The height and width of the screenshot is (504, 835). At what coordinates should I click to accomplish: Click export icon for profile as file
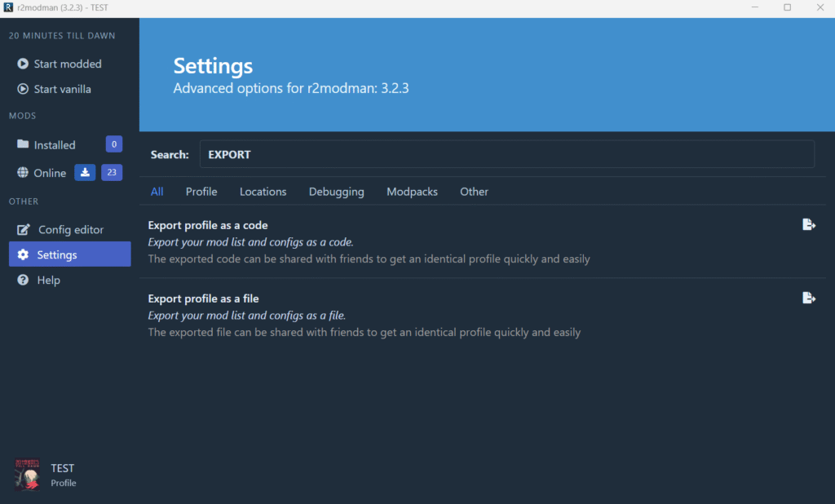(808, 298)
